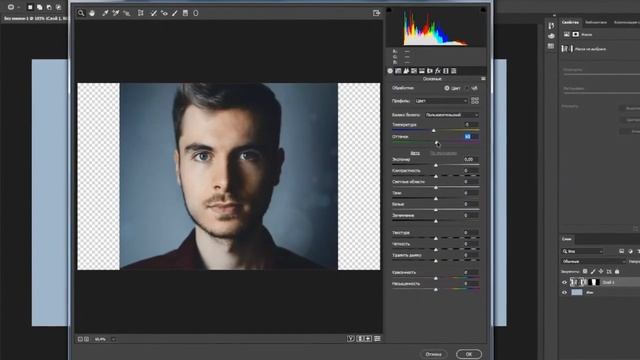This screenshot has height=360, width=640.
Task: Click the Тени shadows slider handle
Action: click(x=436, y=199)
